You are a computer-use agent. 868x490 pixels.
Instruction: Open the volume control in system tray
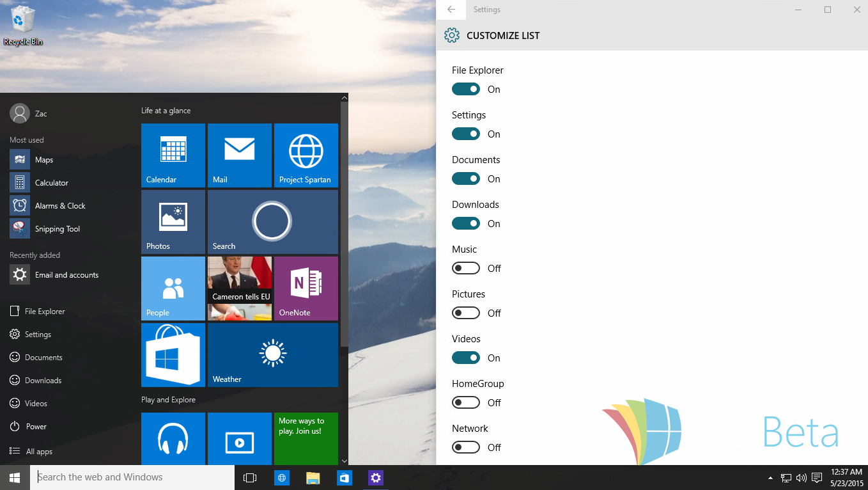(802, 478)
